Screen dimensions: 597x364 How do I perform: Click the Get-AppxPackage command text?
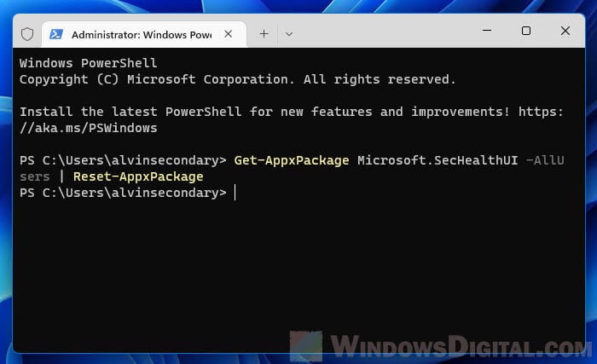(x=292, y=160)
